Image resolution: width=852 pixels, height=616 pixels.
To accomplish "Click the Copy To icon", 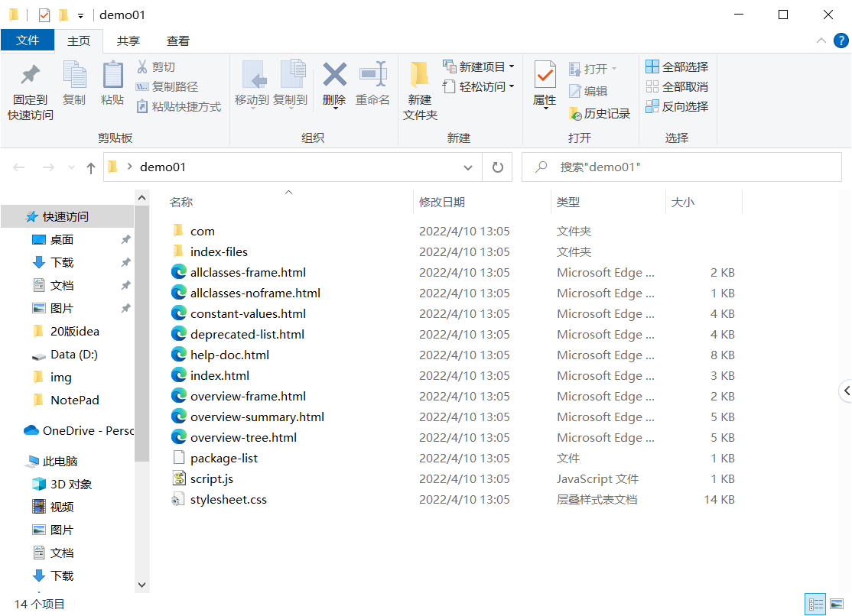I will 292,74.
